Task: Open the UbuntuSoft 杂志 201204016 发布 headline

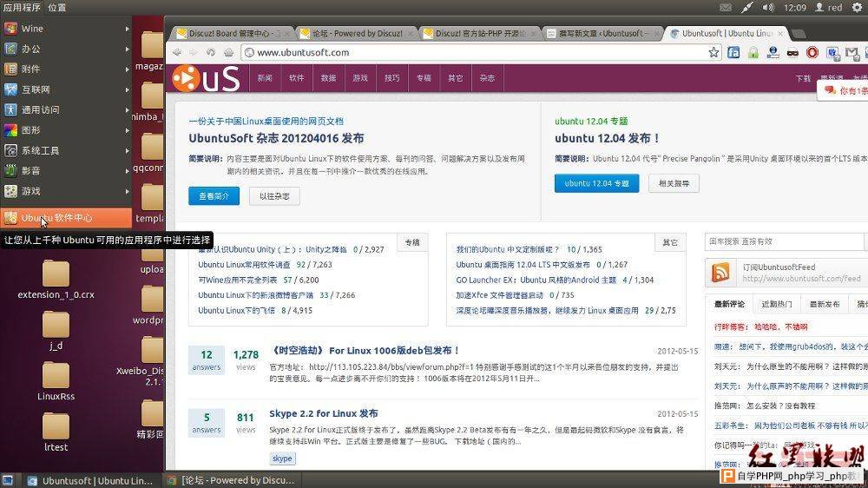Action: (276, 138)
